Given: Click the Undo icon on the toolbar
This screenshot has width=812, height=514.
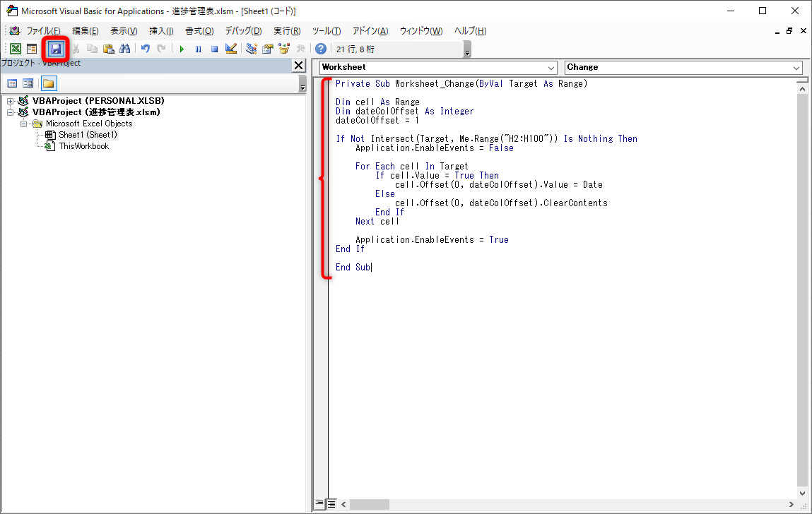Looking at the screenshot, I should pos(145,48).
